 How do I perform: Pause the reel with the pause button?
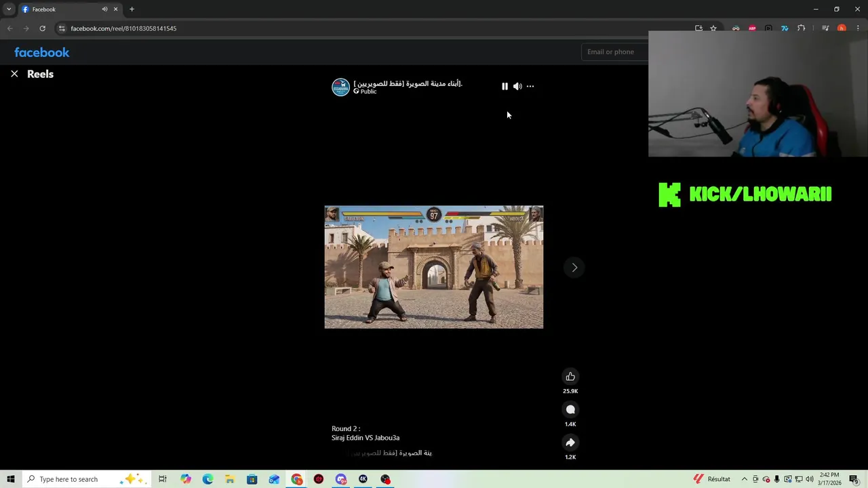pyautogui.click(x=505, y=86)
